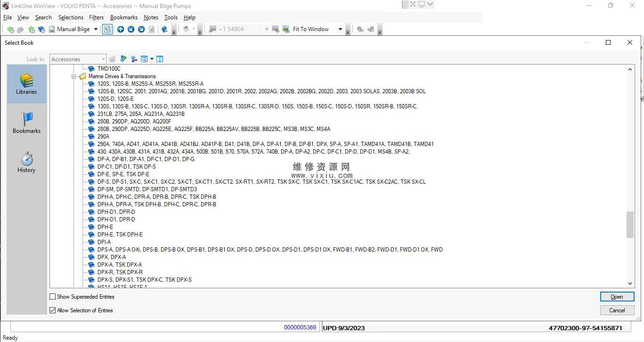Select the DP-SM, DP-SMTD book entry
Screen dimensions: 644x342
[147, 189]
